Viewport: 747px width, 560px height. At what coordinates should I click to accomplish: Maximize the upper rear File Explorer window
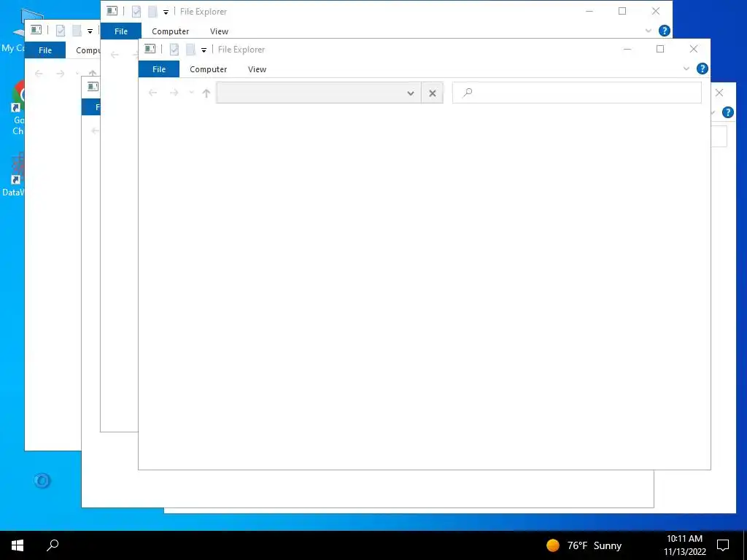tap(622, 11)
